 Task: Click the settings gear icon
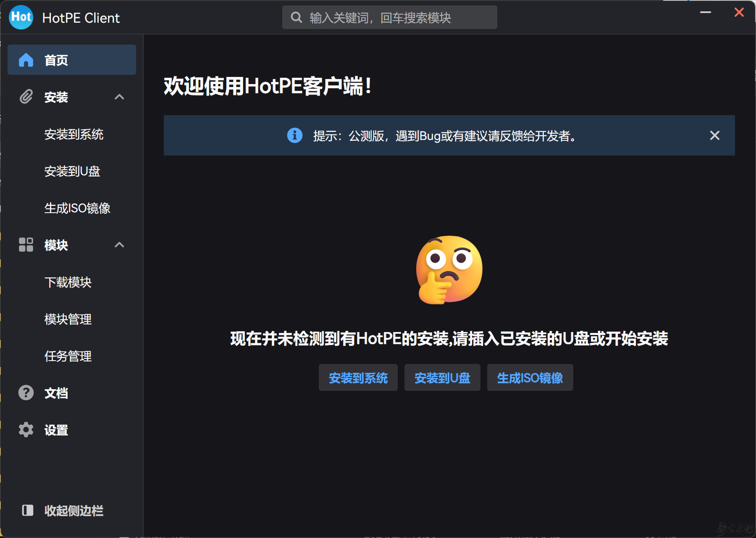coord(26,430)
